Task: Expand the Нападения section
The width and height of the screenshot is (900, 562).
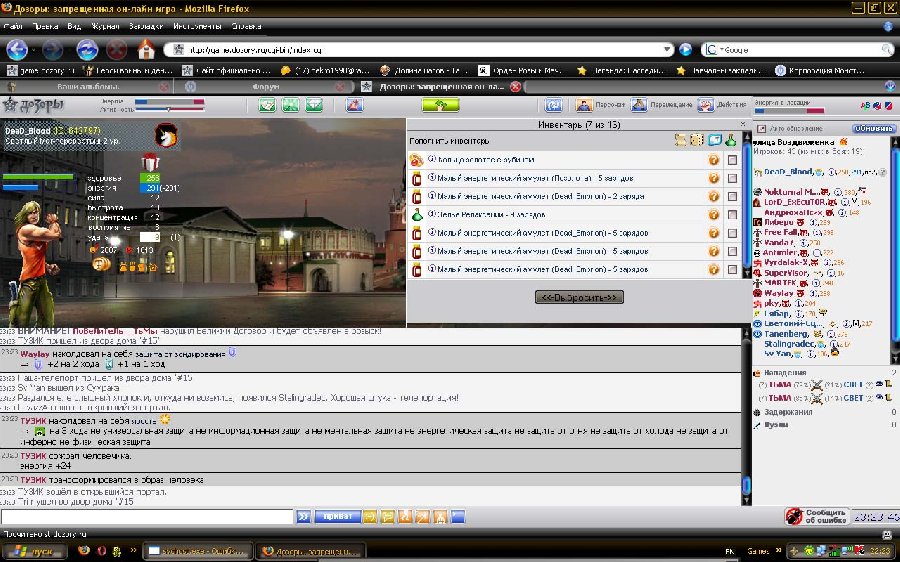Action: 785,373
